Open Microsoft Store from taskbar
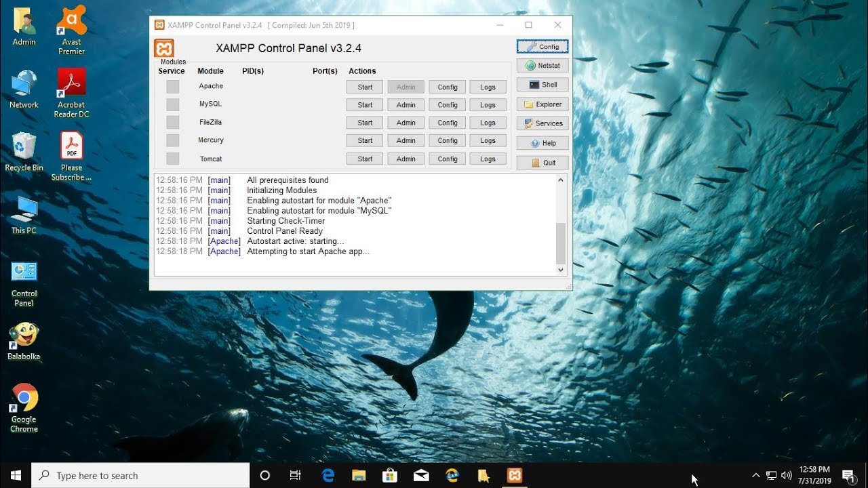This screenshot has height=488, width=868. coord(390,475)
